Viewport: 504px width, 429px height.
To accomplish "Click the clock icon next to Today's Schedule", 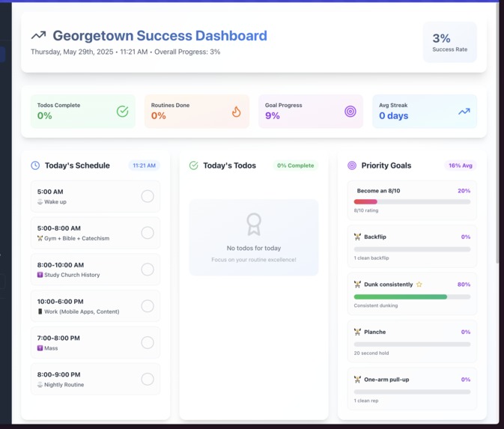I will pos(35,165).
